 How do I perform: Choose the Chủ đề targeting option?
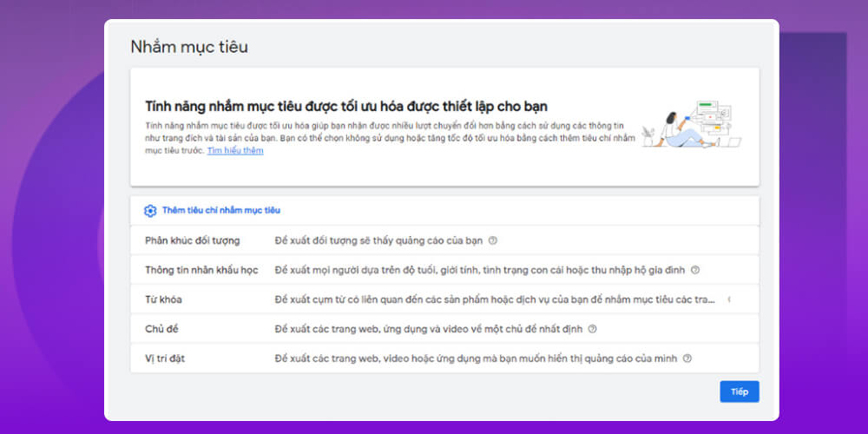pos(161,329)
